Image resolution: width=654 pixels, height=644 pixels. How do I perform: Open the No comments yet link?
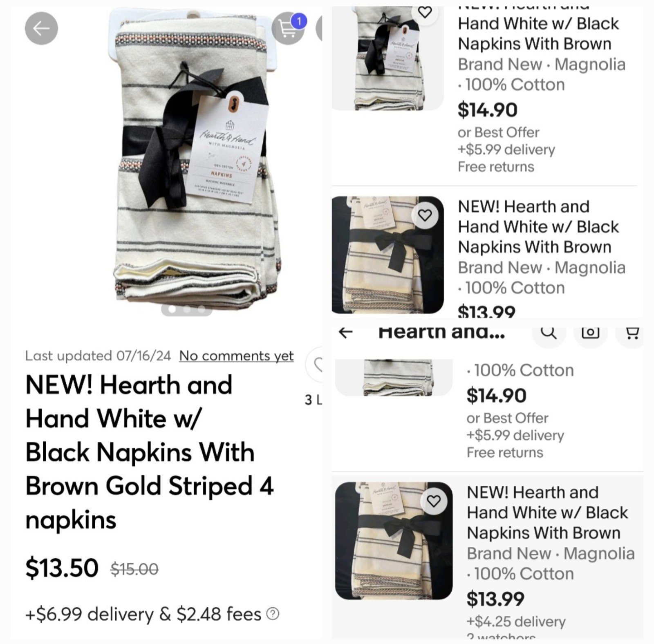[236, 356]
